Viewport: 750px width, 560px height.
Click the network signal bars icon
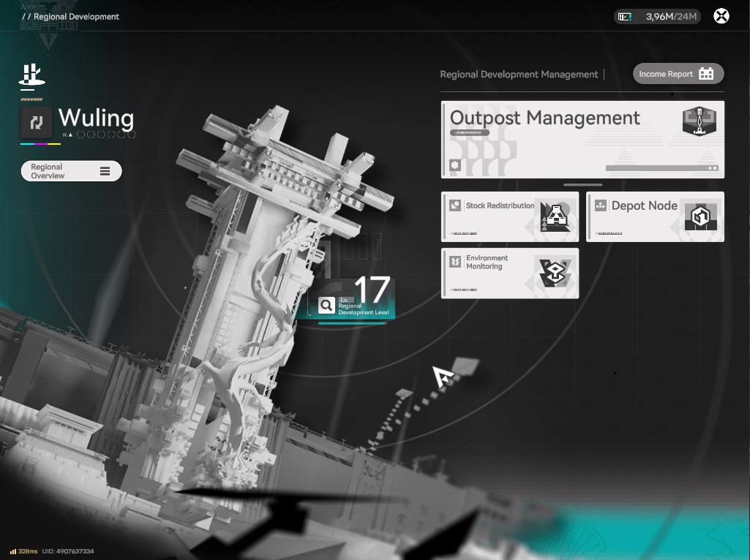pyautogui.click(x=13, y=551)
